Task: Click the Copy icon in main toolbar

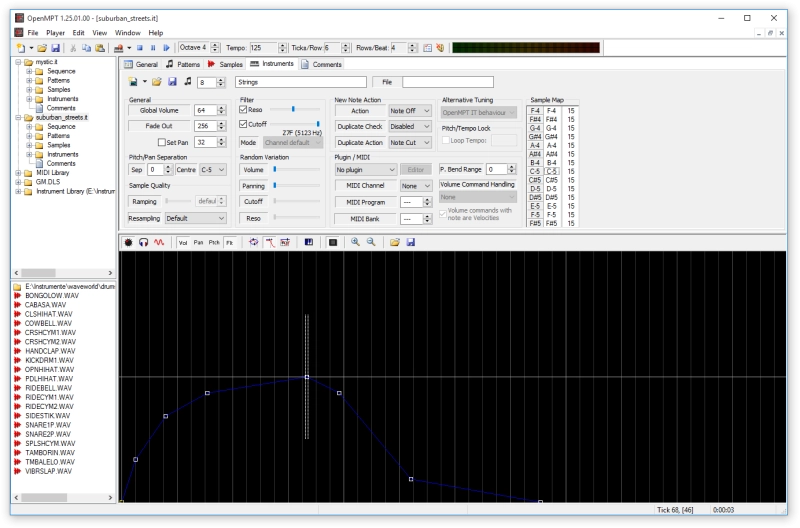Action: tap(86, 48)
